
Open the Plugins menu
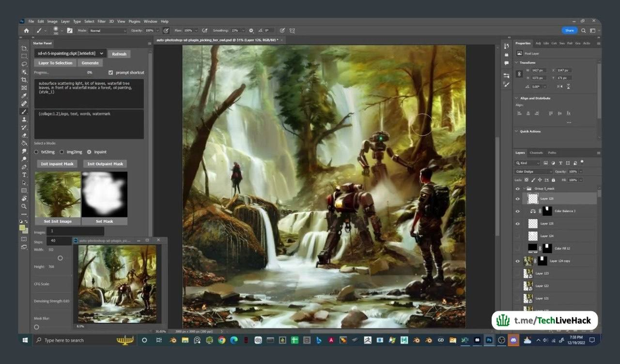tap(135, 21)
